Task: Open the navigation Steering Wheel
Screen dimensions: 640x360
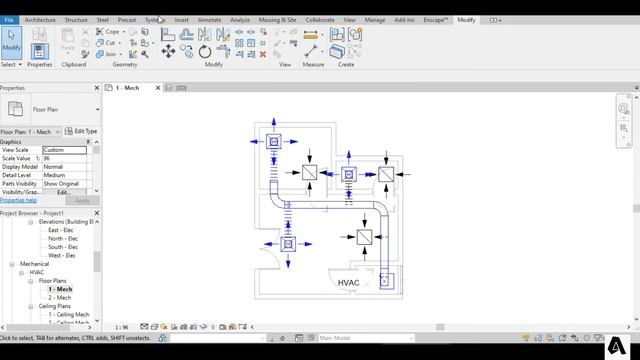Action: tap(624, 108)
